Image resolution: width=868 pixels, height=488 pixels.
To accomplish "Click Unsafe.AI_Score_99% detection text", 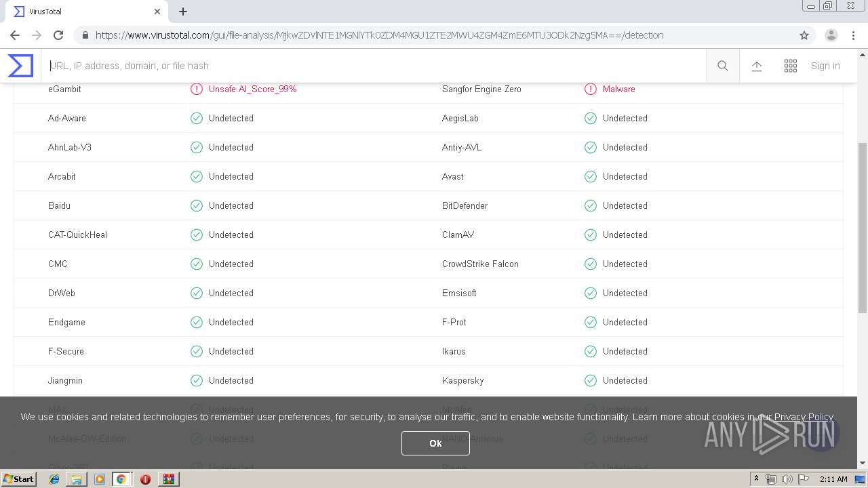I will point(253,89).
